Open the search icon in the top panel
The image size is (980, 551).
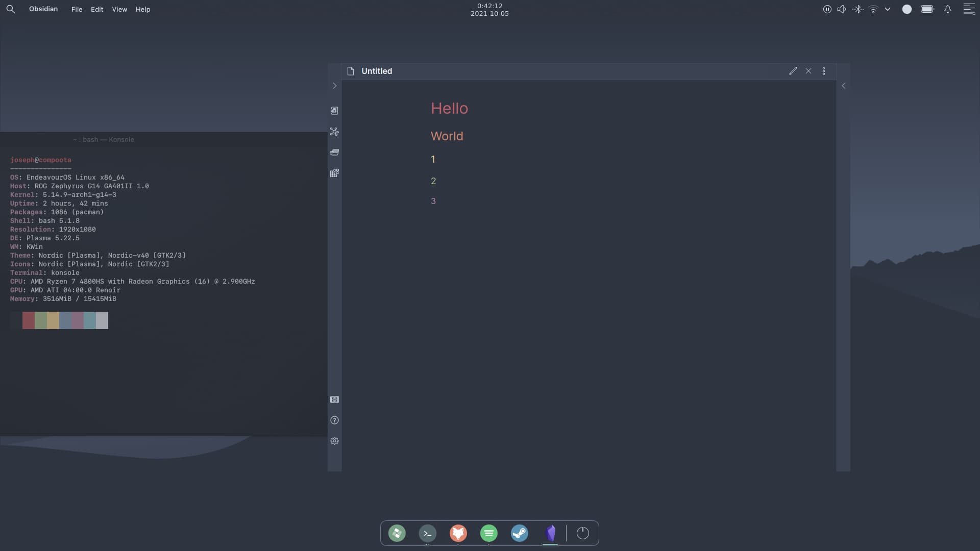10,9
